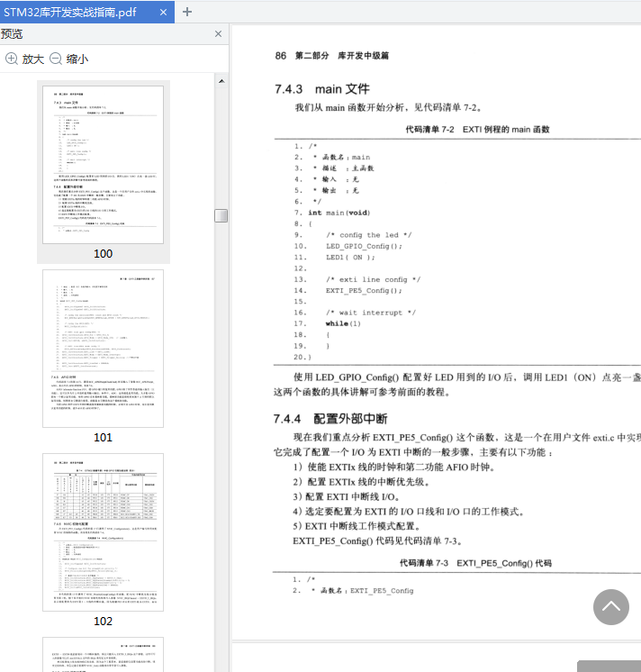This screenshot has width=641, height=672.
Task: Click list item 5) EXTI 中断线工作模式配置
Action: tap(357, 526)
